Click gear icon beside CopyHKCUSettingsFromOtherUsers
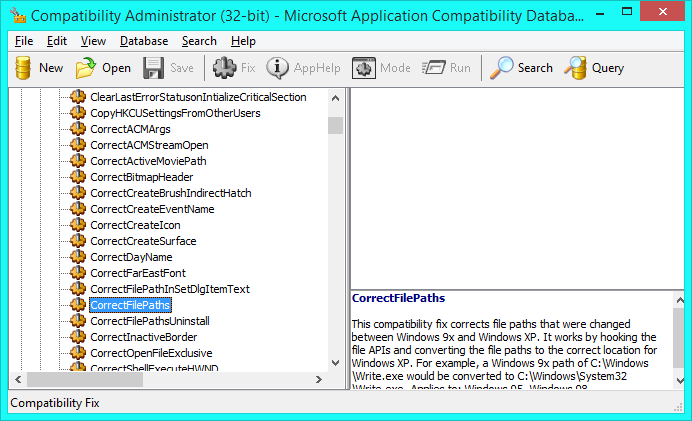Viewport: 692px width, 421px height. tap(78, 113)
